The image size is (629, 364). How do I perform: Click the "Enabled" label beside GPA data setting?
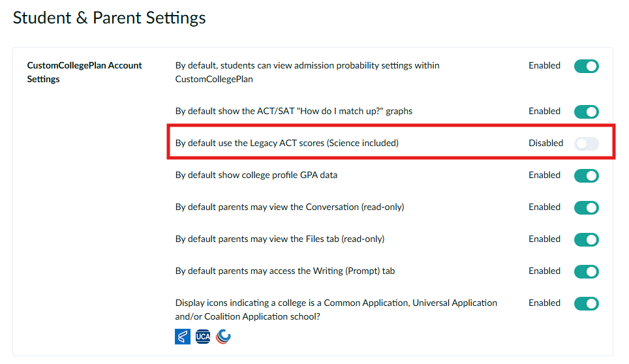pos(544,175)
